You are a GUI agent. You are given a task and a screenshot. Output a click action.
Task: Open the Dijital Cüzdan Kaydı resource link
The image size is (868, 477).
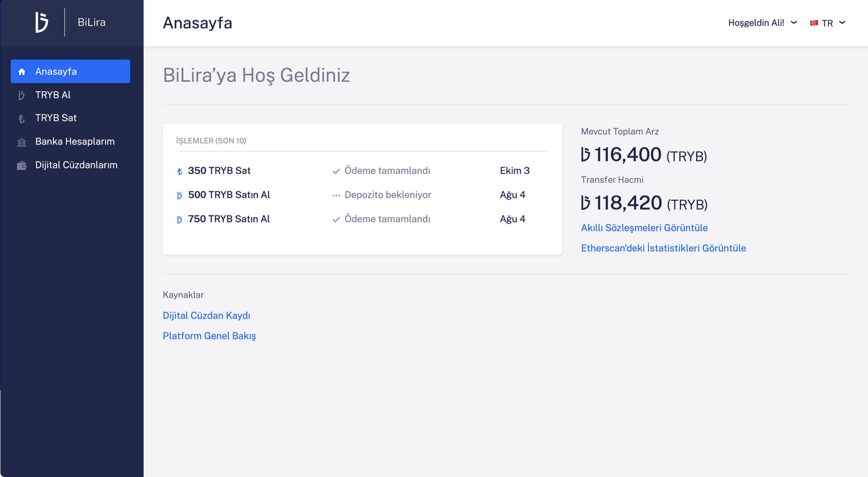(206, 315)
